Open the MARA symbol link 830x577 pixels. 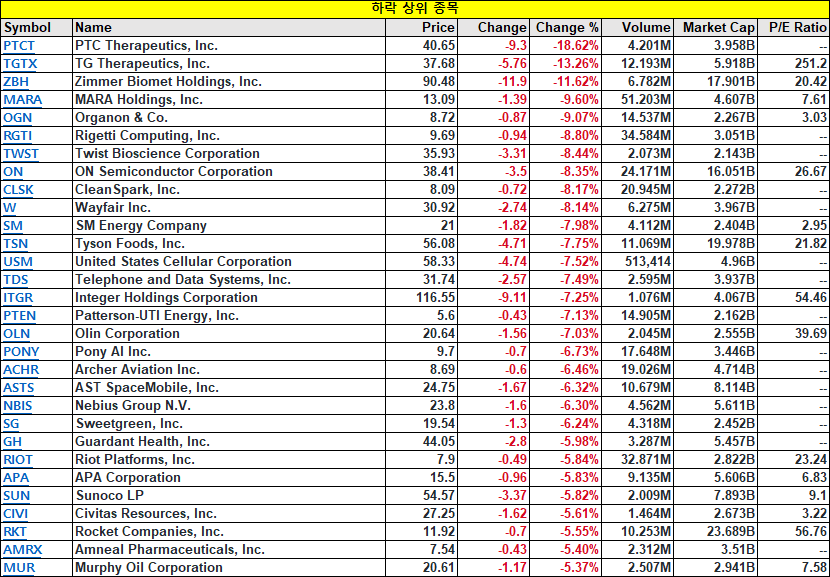[23, 100]
